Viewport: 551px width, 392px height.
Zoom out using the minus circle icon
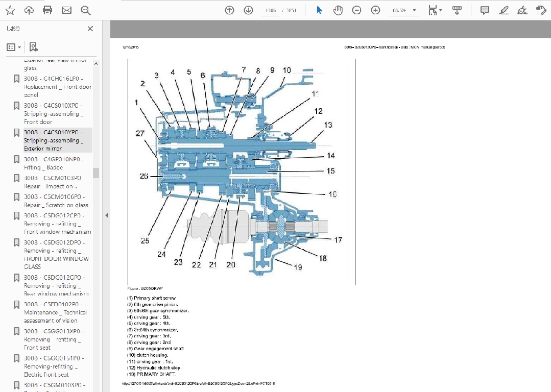[x=356, y=10]
